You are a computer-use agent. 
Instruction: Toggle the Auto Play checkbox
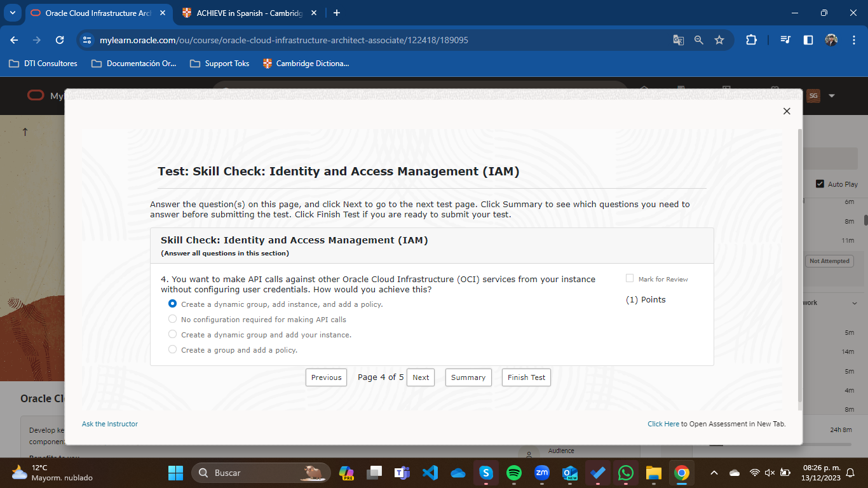(820, 184)
